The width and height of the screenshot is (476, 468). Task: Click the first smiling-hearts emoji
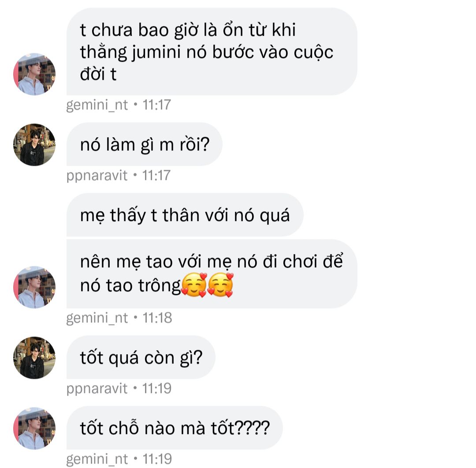[193, 285]
